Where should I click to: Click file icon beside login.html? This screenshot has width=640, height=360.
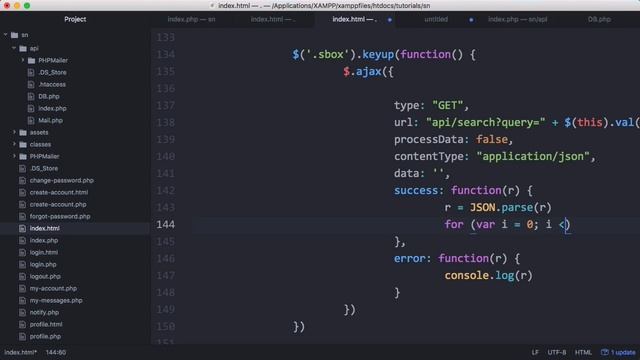22,252
